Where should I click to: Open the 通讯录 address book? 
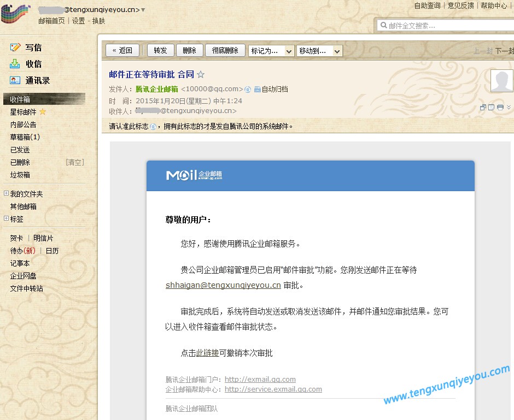[x=38, y=80]
